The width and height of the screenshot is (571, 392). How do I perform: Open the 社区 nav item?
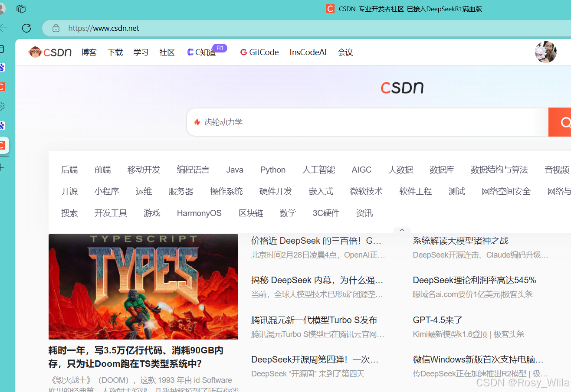coord(167,52)
